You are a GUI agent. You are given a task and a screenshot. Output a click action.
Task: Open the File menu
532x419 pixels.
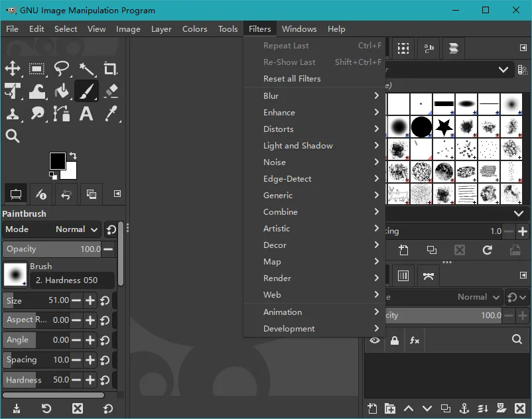(12, 29)
